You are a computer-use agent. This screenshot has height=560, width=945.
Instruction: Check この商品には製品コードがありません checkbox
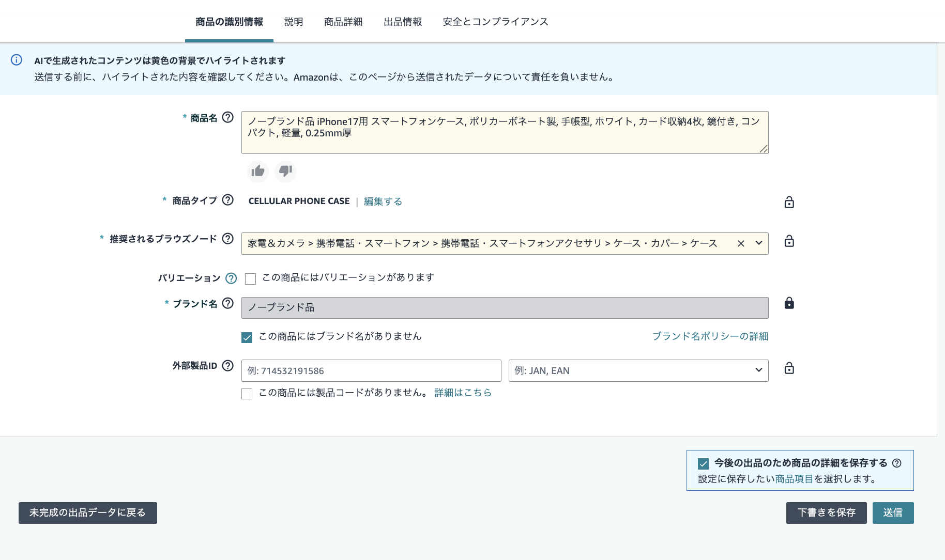(x=247, y=394)
